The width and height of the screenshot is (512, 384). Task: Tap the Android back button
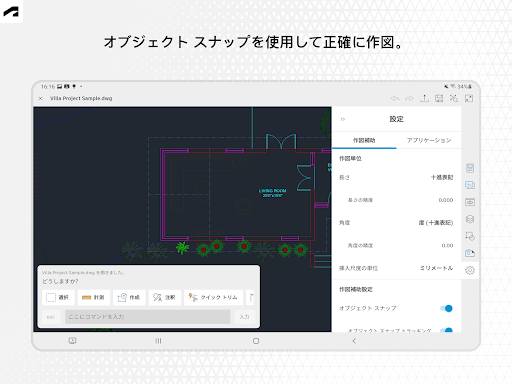[x=354, y=341]
